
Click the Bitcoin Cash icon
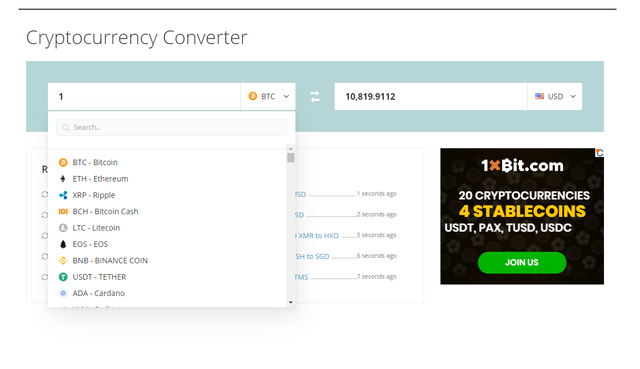pos(63,211)
